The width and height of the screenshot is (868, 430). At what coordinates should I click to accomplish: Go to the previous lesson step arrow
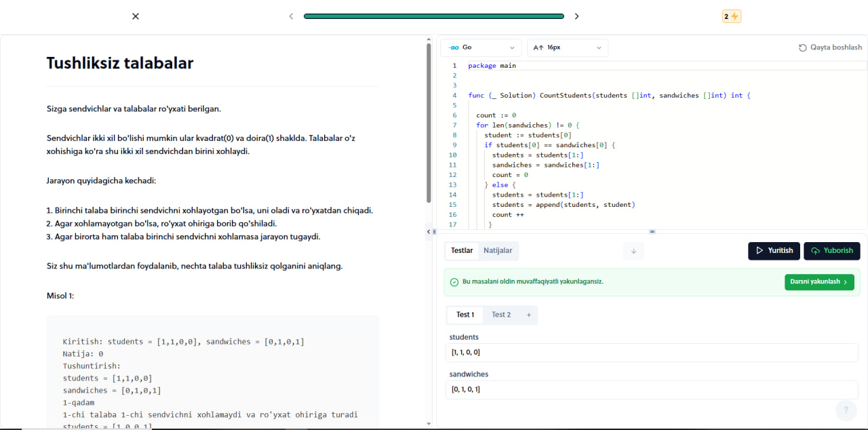click(291, 16)
